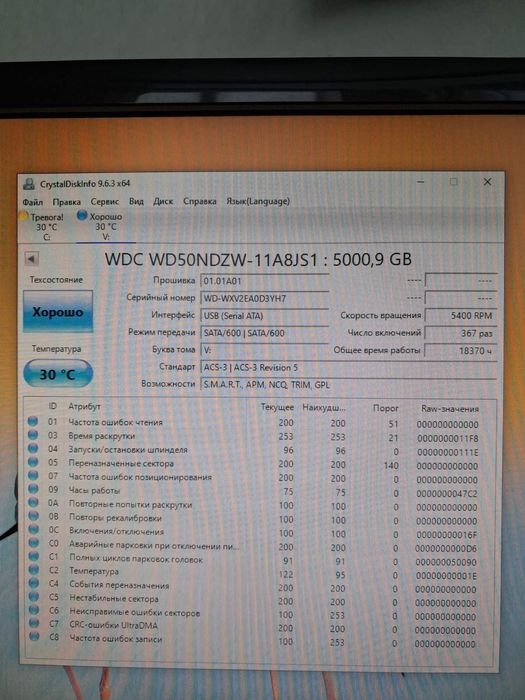Viewport: 525px width, 700px height.
Task: Click status icon of row 07 ошибок позиционирования
Action: point(33,475)
